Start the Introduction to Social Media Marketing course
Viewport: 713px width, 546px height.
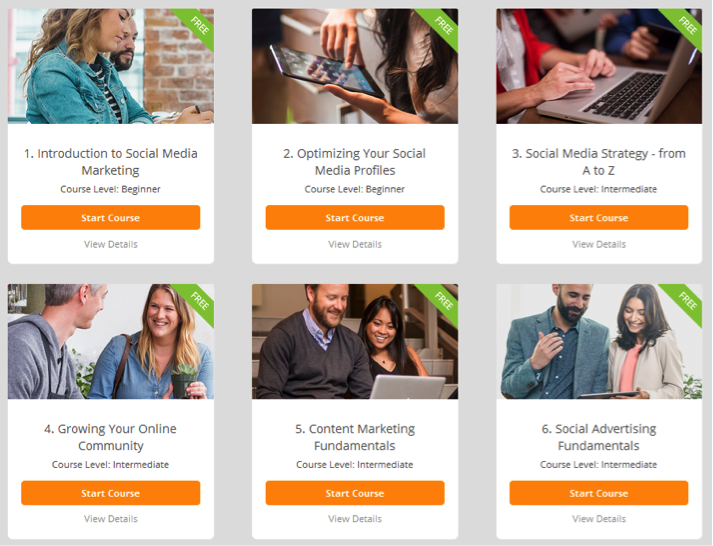pyautogui.click(x=110, y=217)
